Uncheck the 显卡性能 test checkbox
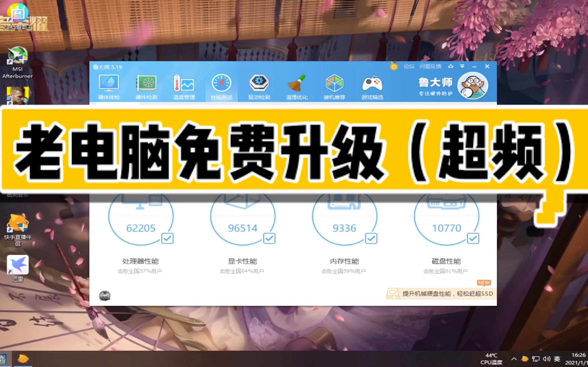Viewport: 588px width, 367px height. [269, 238]
